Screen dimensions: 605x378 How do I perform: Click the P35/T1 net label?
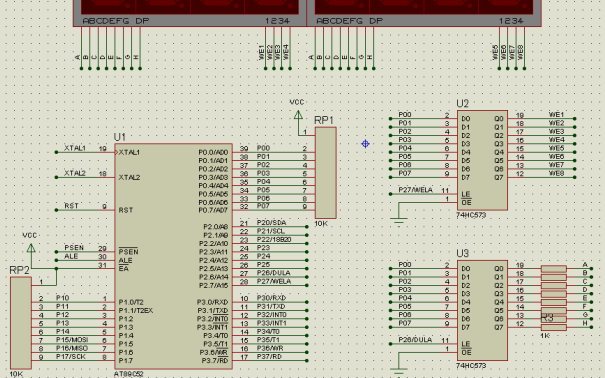click(x=268, y=340)
